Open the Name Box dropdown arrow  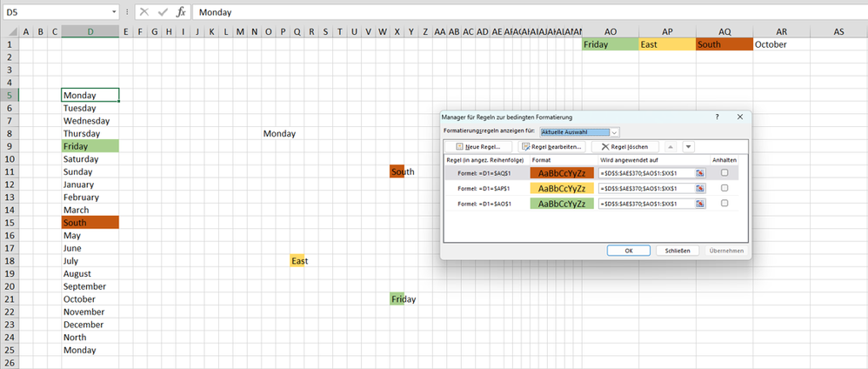[x=115, y=11]
